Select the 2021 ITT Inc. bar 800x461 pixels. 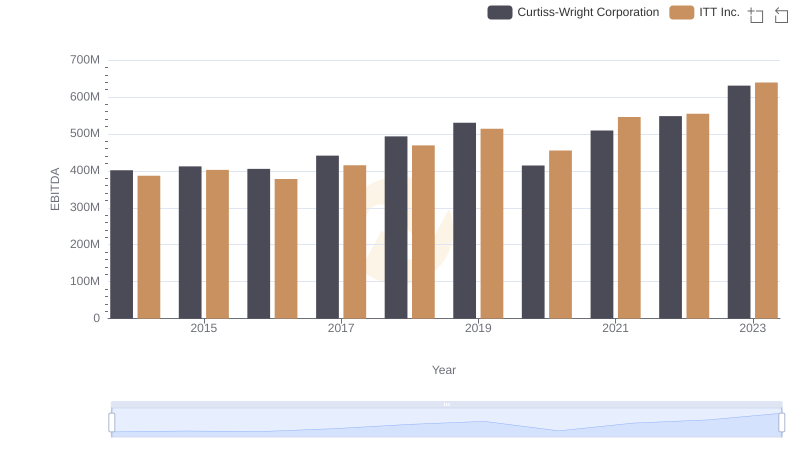(x=629, y=218)
